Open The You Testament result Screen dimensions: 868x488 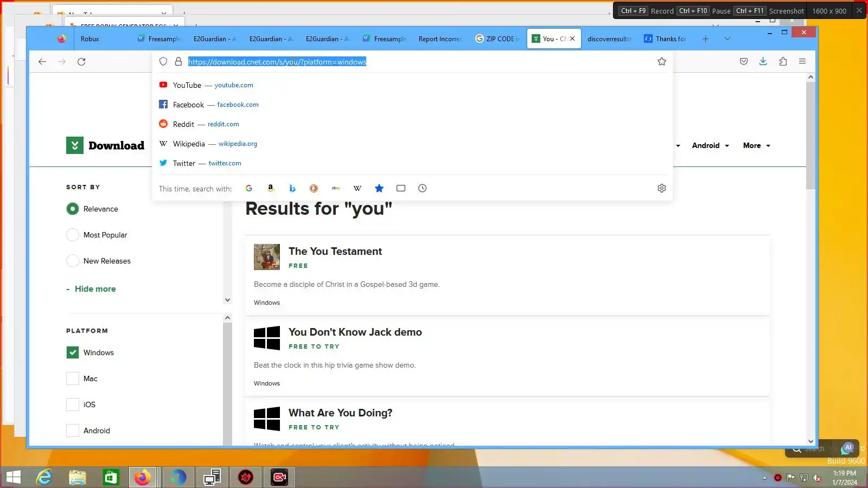[x=335, y=251]
